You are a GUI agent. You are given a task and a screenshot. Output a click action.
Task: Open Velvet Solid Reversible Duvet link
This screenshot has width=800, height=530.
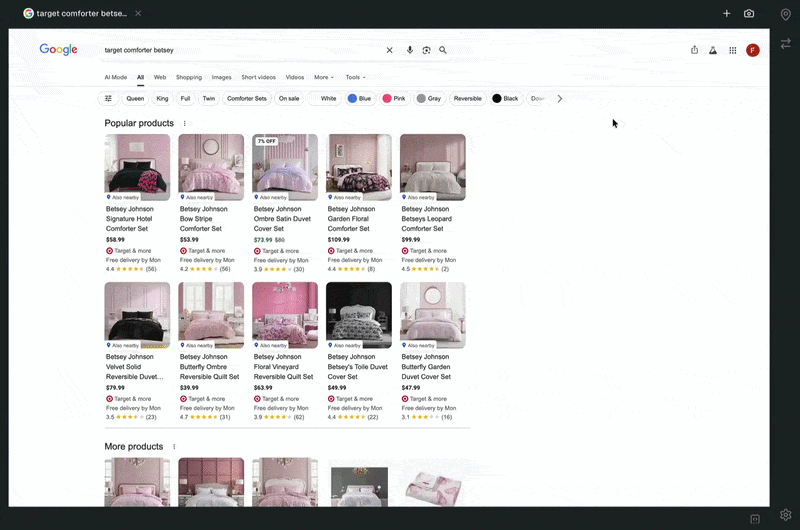click(x=135, y=367)
